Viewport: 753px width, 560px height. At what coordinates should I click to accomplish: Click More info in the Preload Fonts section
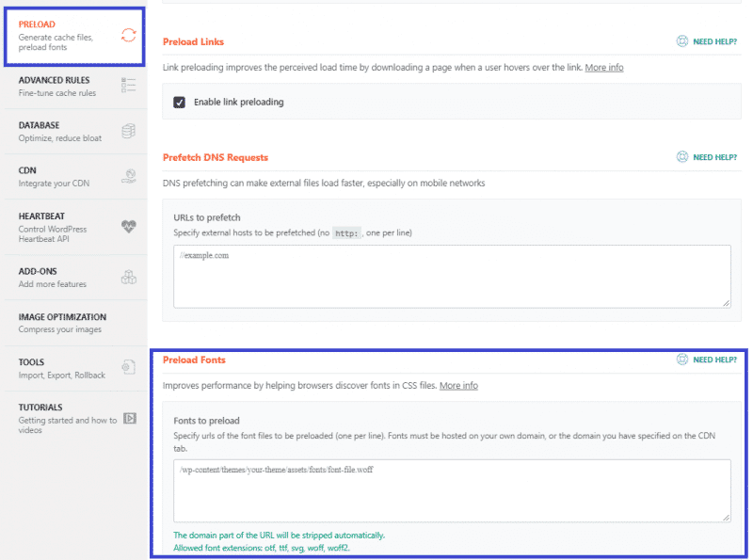[x=458, y=385]
